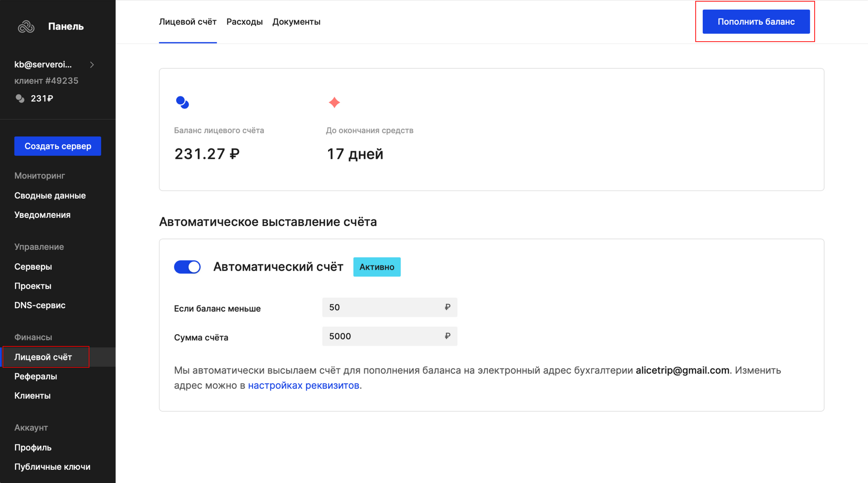Open the kb@serveroi account name dropdown
868x483 pixels.
pos(43,65)
